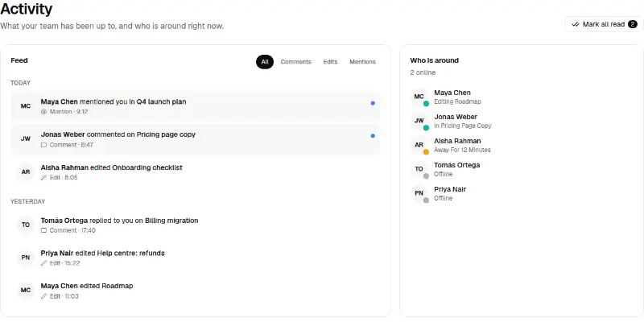This screenshot has height=322, width=644.
Task: Click the 2 online count text
Action: tap(423, 72)
